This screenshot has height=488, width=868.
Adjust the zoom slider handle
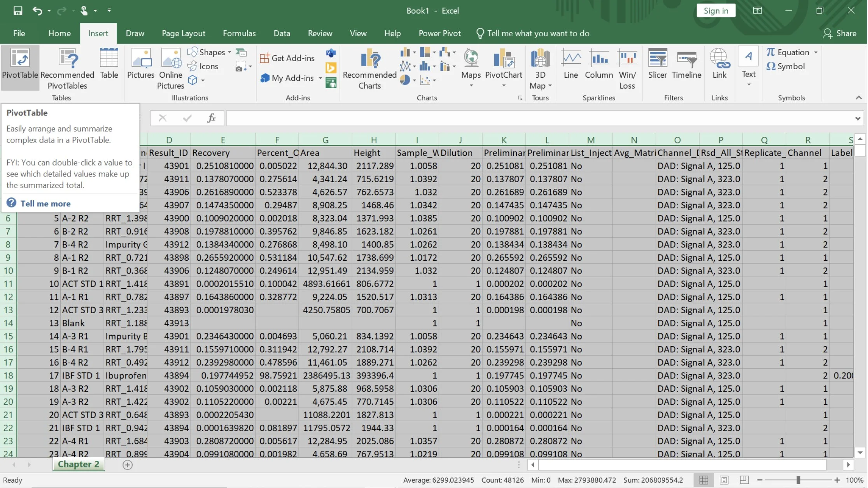(798, 480)
